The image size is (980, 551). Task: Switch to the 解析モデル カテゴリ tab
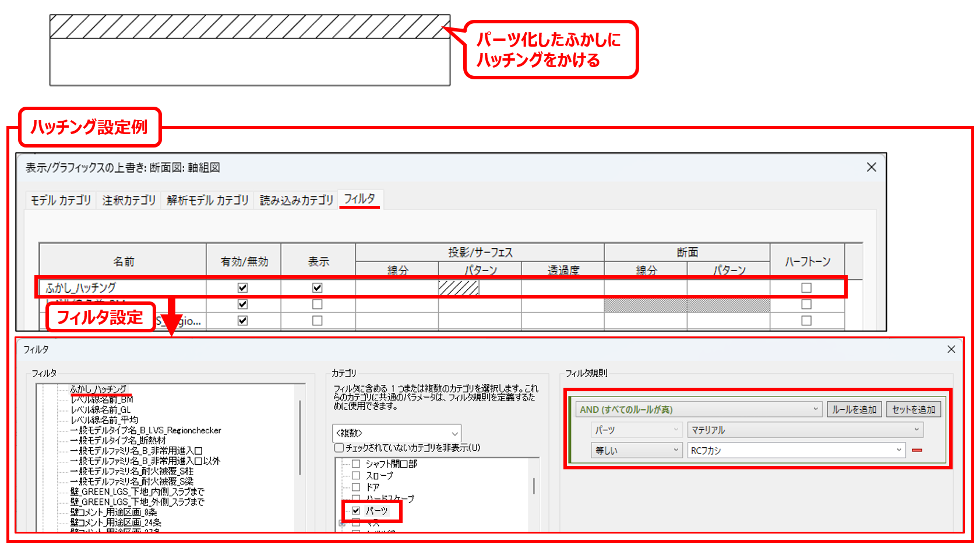(207, 200)
